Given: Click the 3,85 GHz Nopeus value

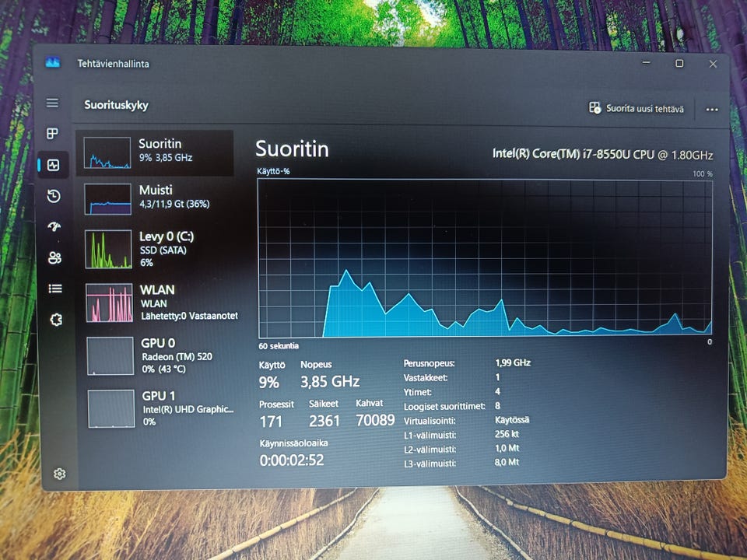Looking at the screenshot, I should 330,381.
